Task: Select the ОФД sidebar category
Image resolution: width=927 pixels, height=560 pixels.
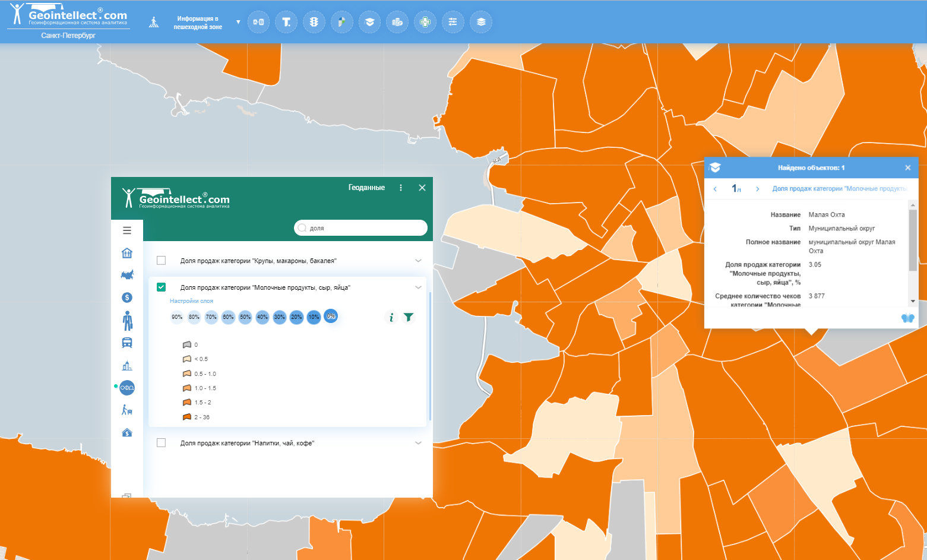Action: (127, 388)
